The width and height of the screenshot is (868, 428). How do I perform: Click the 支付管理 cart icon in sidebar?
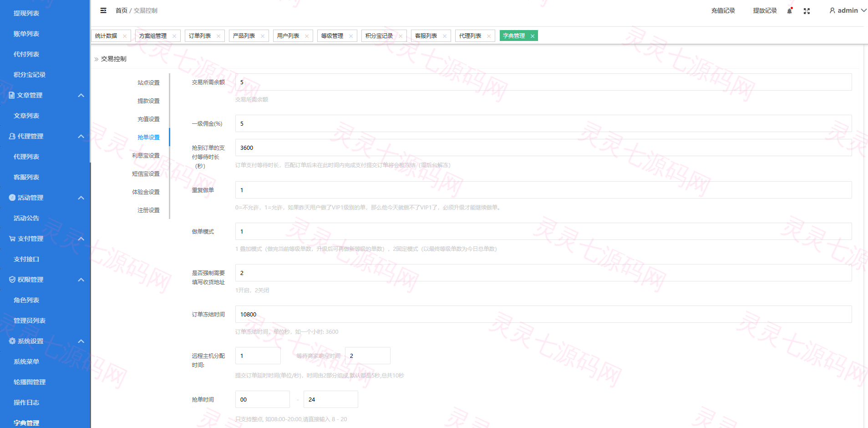tap(12, 239)
